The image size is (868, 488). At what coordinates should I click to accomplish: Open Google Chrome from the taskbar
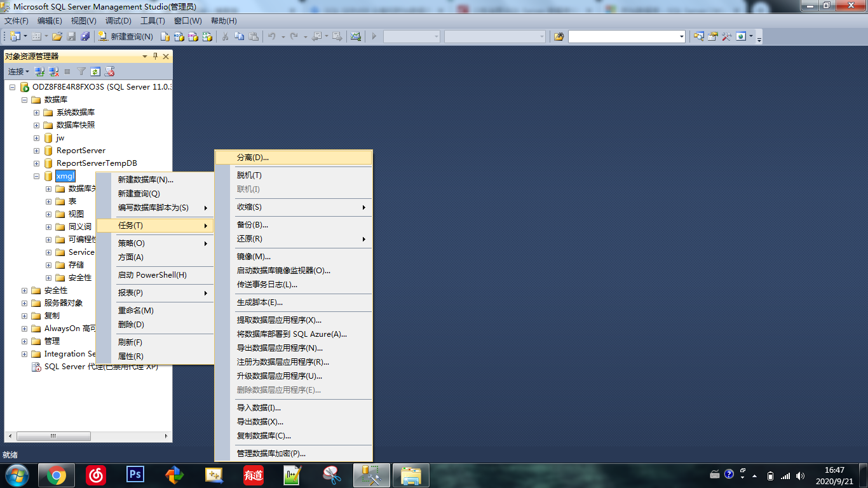[57, 475]
